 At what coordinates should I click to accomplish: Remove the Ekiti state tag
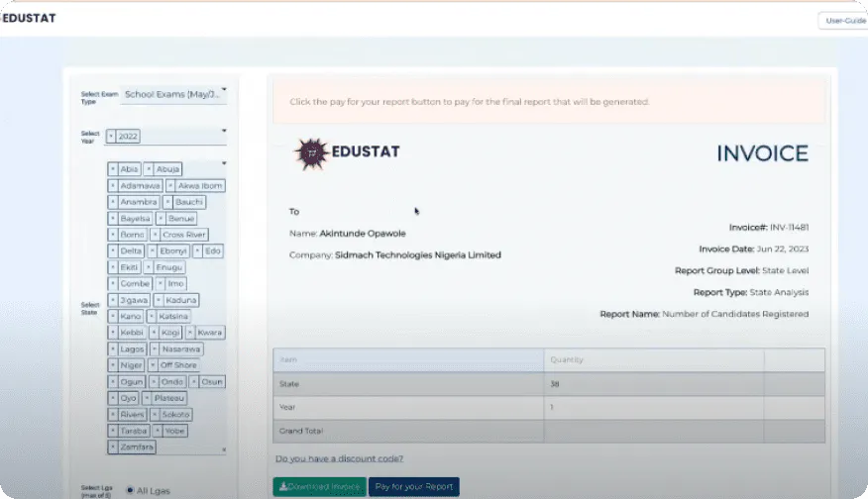[113, 267]
